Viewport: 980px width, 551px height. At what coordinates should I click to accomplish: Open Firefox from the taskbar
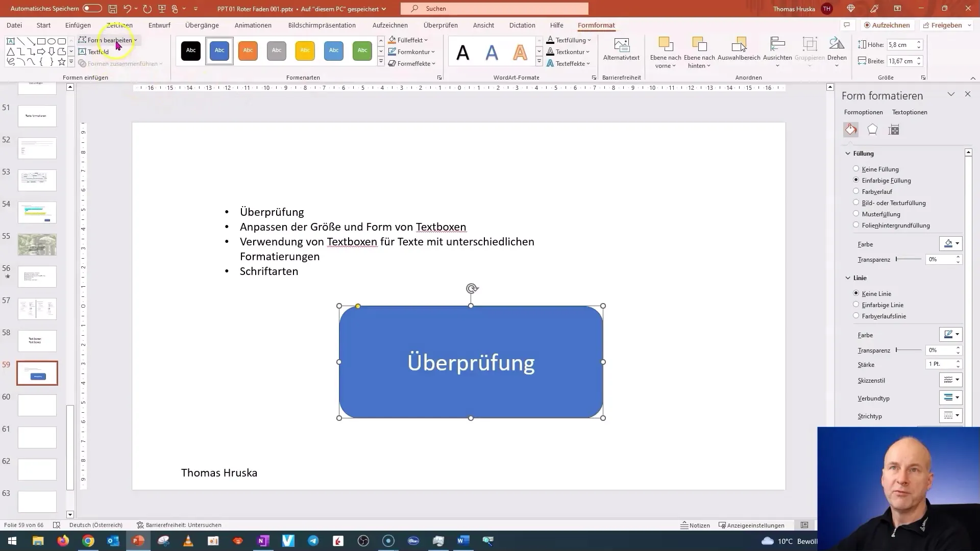63,541
